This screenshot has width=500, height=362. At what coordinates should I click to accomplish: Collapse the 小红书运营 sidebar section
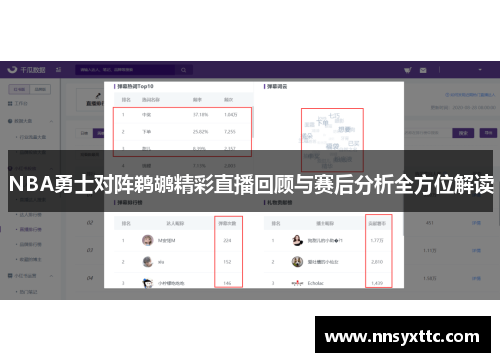[51, 276]
